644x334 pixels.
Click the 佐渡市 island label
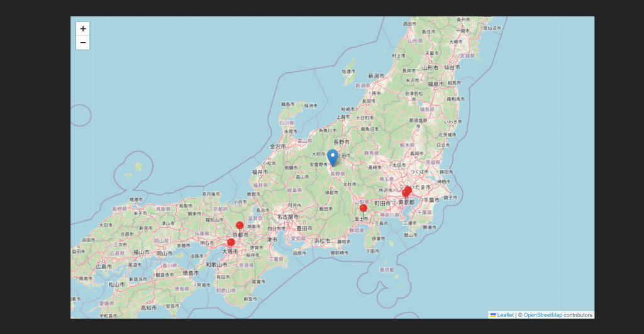[348, 72]
